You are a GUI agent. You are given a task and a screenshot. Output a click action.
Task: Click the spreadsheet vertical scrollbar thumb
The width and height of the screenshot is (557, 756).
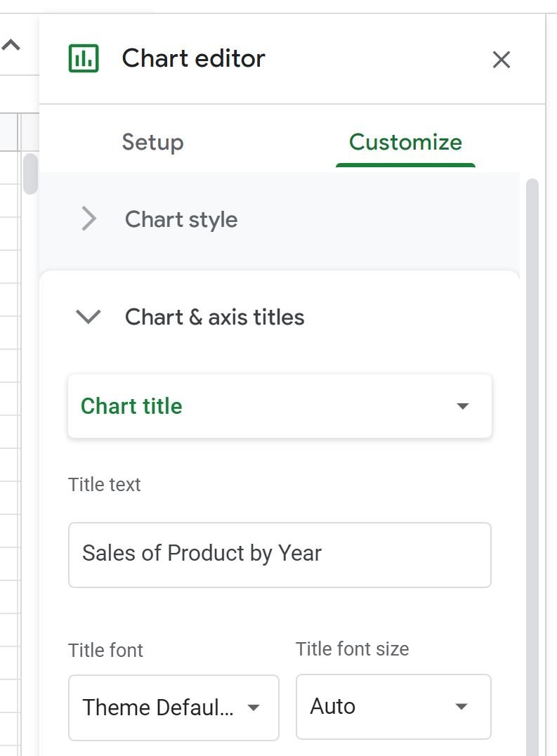tap(30, 174)
